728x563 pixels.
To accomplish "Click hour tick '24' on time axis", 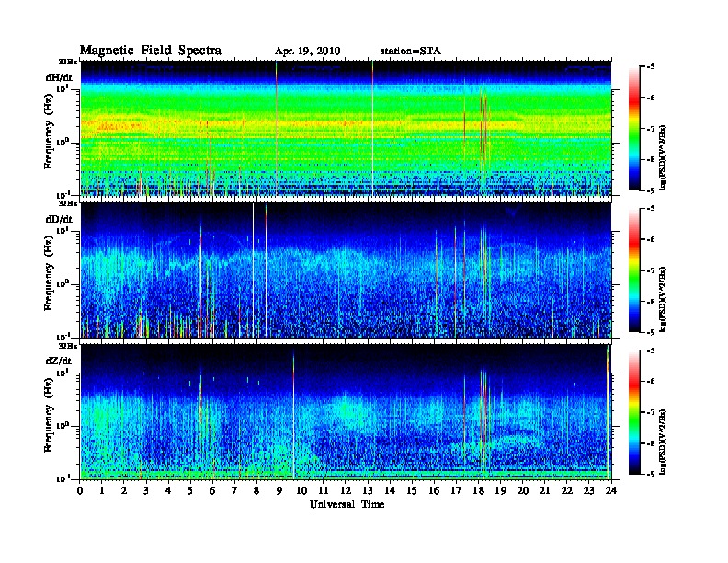I will [x=611, y=490].
